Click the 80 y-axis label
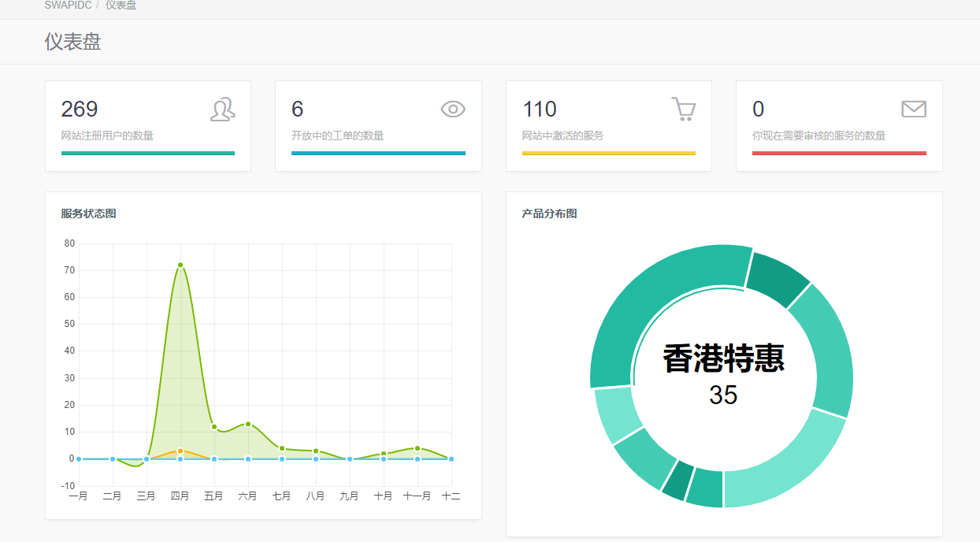Image resolution: width=980 pixels, height=542 pixels. click(x=69, y=243)
